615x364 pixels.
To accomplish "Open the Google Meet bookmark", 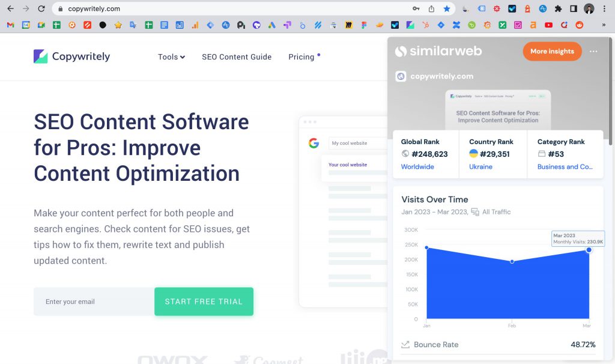I will click(x=41, y=25).
